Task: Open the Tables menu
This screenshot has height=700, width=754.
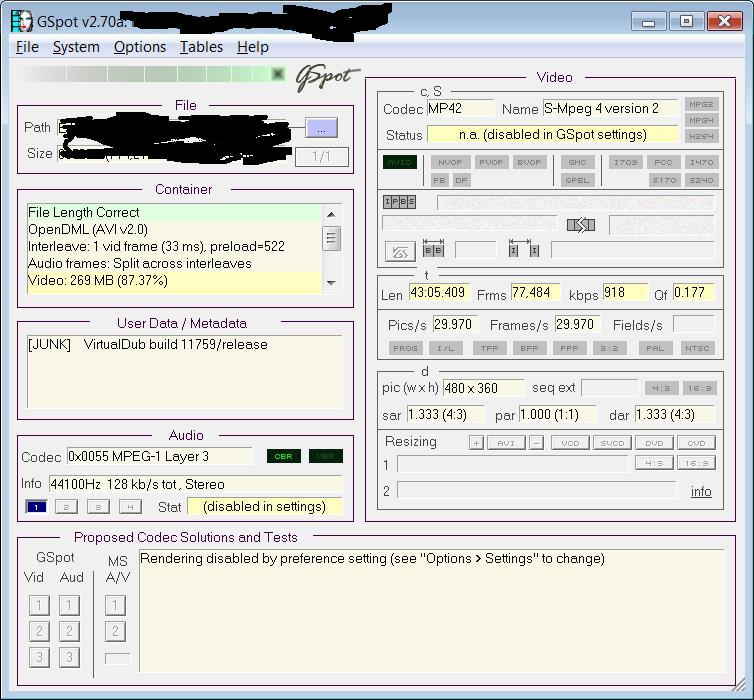Action: 201,47
